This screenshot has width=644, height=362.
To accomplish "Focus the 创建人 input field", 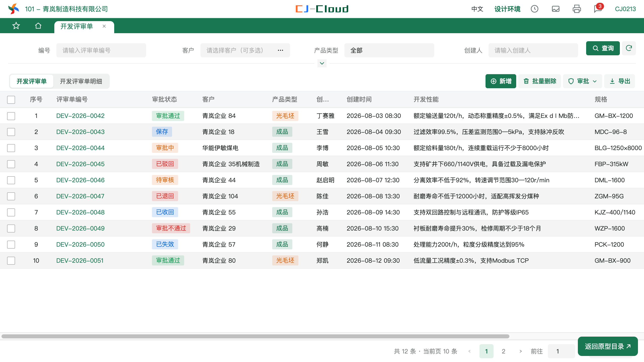I will (533, 50).
